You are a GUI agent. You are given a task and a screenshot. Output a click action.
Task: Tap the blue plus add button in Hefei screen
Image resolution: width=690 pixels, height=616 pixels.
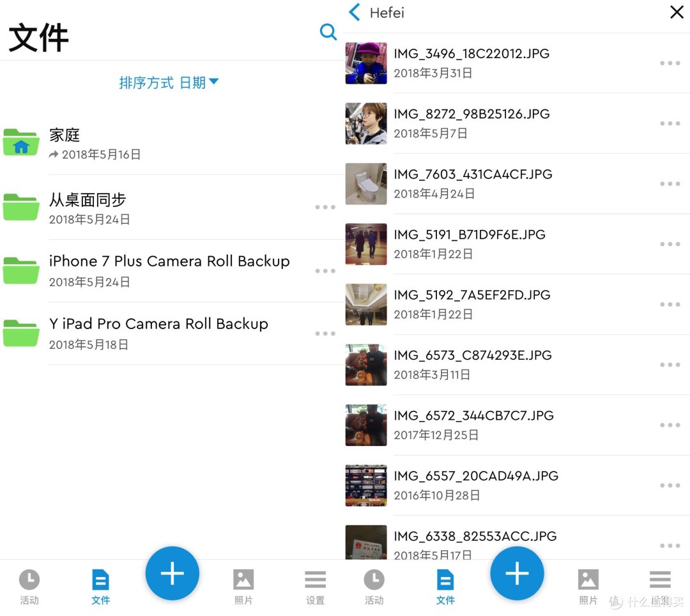pyautogui.click(x=517, y=573)
